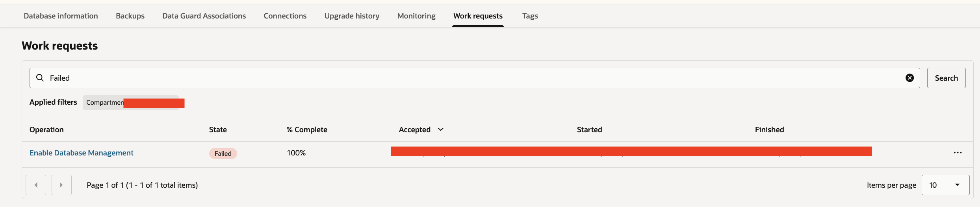Go to previous page arrow

tap(36, 185)
